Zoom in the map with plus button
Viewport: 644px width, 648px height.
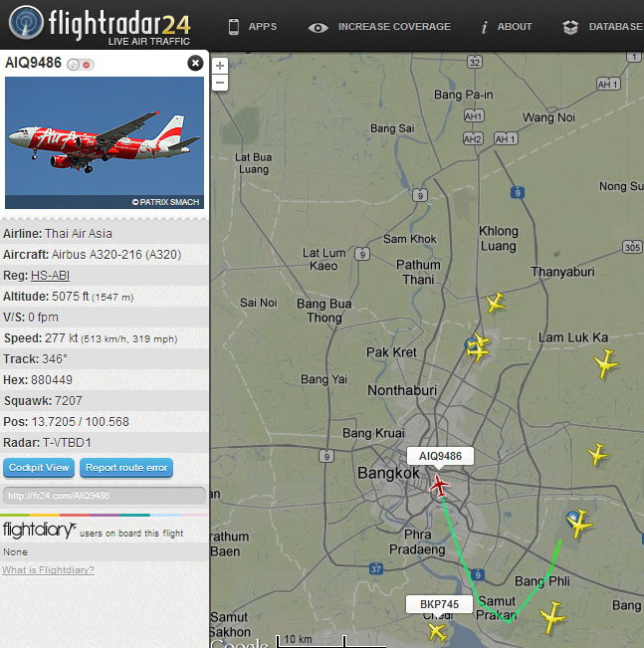[x=220, y=66]
